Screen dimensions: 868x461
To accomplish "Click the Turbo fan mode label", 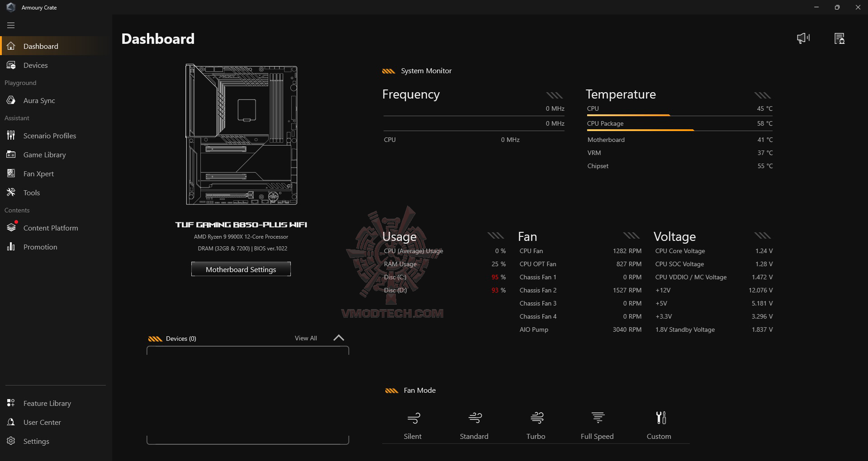I will [x=536, y=436].
